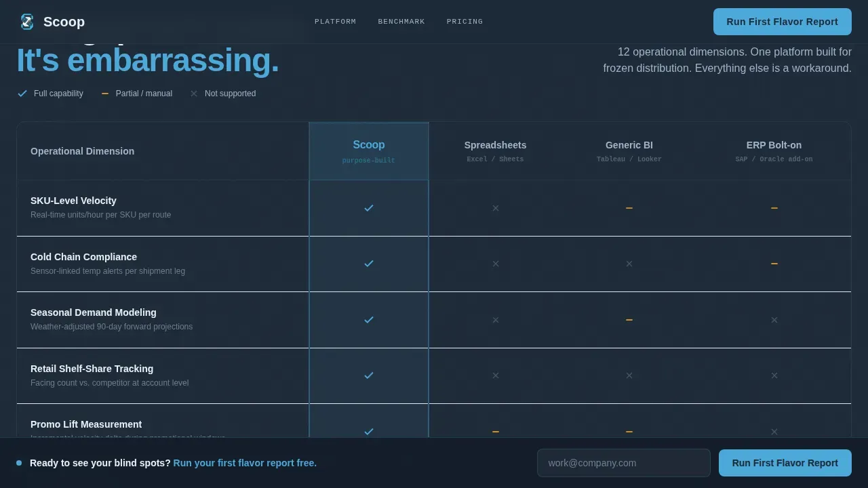Click the Full capability checkmark legend icon
868x488 pixels.
pos(22,94)
